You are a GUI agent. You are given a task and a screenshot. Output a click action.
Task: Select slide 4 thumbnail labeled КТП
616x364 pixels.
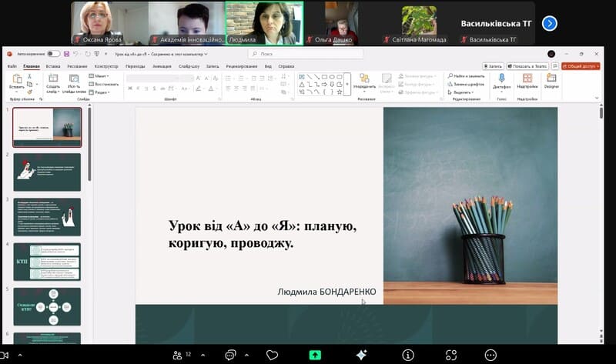(x=47, y=262)
